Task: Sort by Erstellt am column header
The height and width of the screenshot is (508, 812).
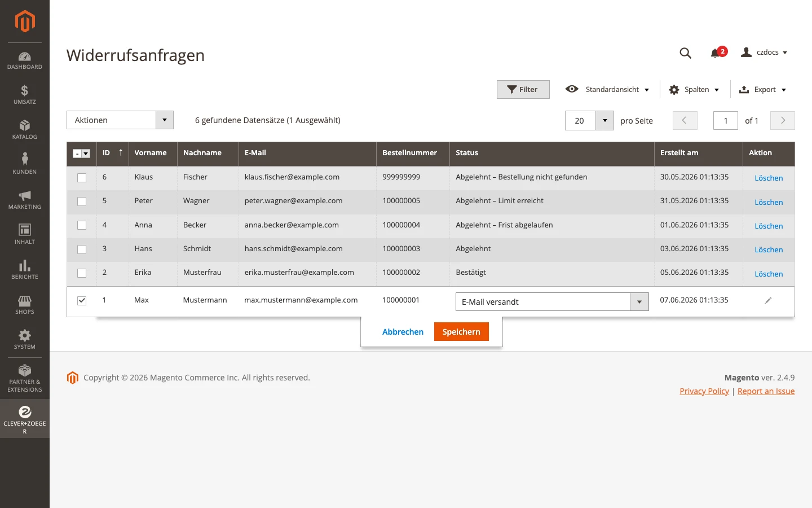Action: [699, 153]
